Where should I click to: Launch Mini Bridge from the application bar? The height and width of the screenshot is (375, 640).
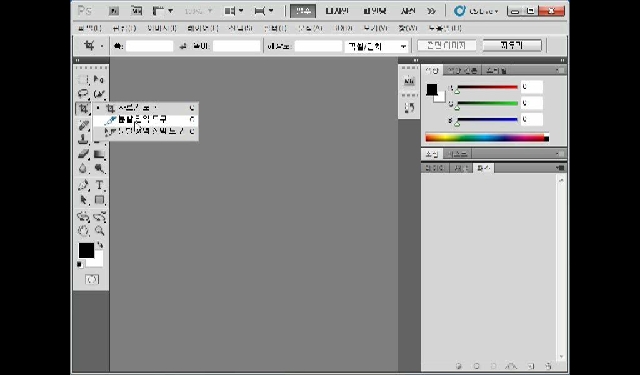[136, 11]
